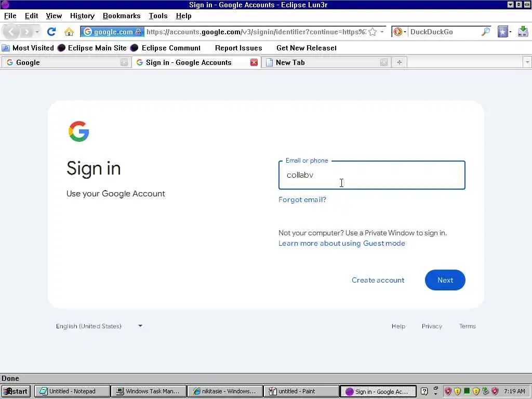The width and height of the screenshot is (532, 399).
Task: Click the Windows Start button
Action: (16, 391)
